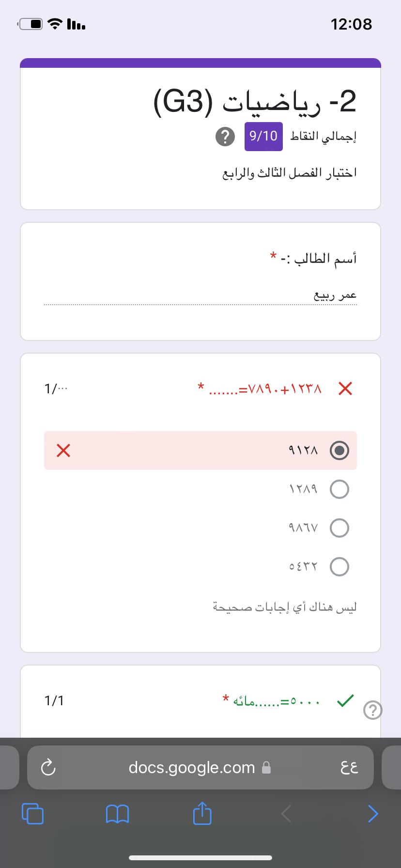Viewport: 401px width, 868px height.
Task: Select the ٩٨٦٧ radio option
Action: click(x=339, y=527)
